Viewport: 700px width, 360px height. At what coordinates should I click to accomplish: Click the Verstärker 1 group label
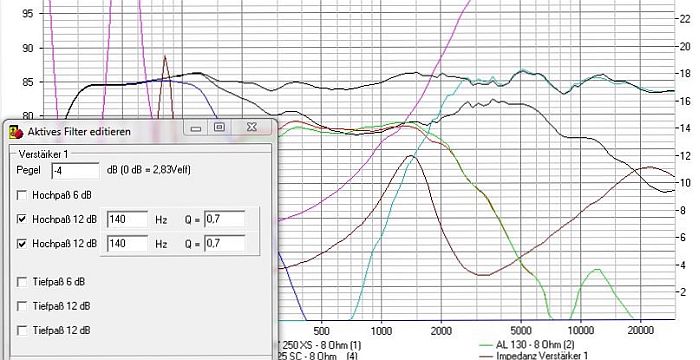point(43,154)
